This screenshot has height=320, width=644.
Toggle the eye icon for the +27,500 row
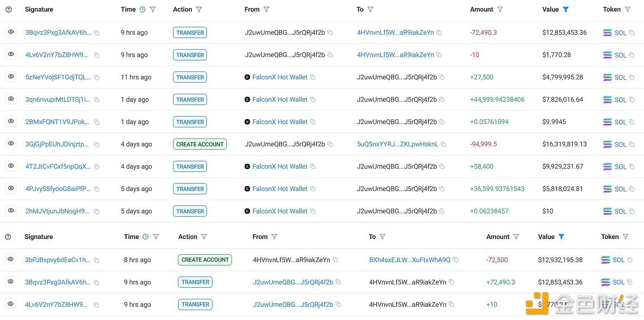pyautogui.click(x=11, y=76)
